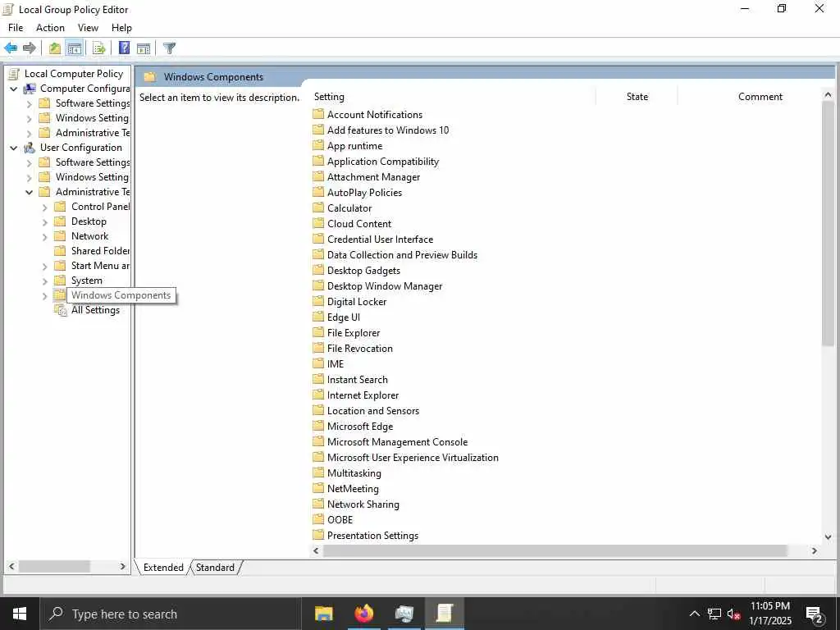Go up one level with folder-arrow icon

55,48
